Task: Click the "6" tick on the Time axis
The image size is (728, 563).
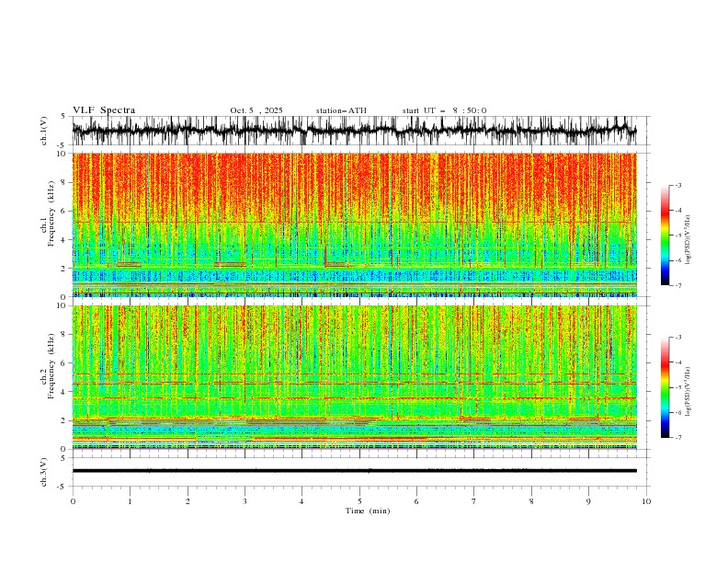Action: pyautogui.click(x=416, y=501)
